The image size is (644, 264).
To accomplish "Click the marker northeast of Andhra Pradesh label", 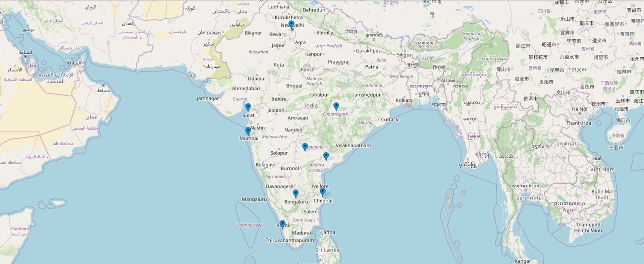I will (x=326, y=156).
